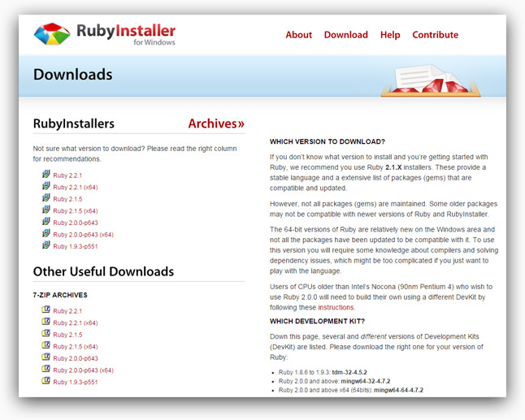Download Ruby 1.9.3-p551 7-Zip archive link
Viewport: 525px width, 420px height.
(76, 382)
